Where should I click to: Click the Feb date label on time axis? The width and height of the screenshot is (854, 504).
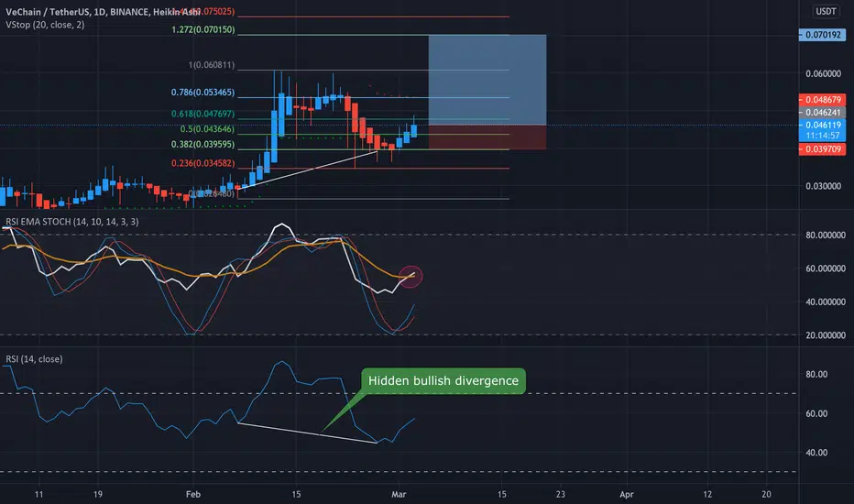(x=192, y=494)
